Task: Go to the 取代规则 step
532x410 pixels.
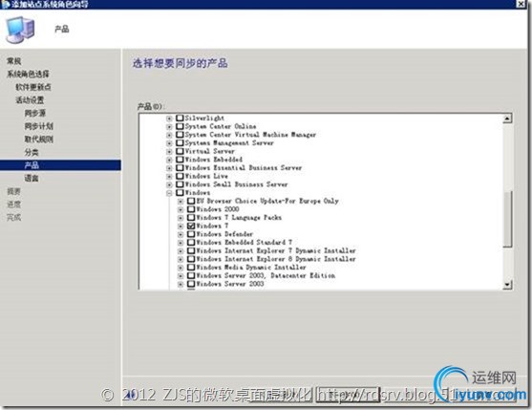Action: (38, 140)
